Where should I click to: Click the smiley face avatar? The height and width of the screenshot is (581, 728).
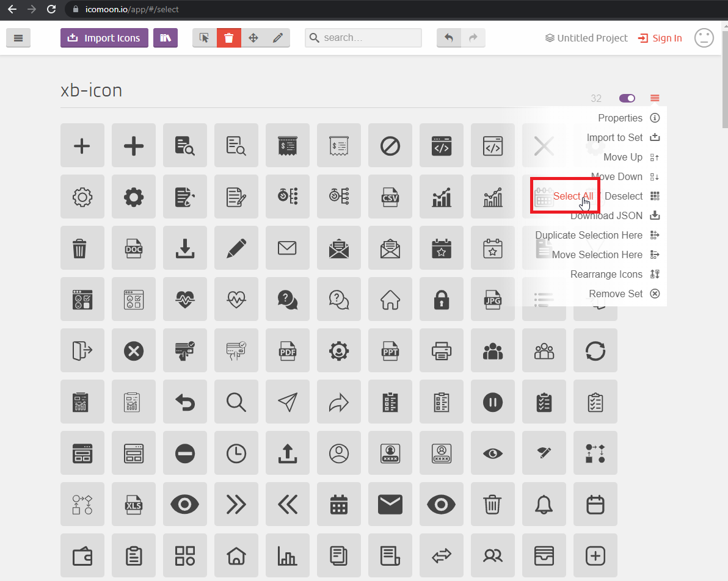pos(704,38)
